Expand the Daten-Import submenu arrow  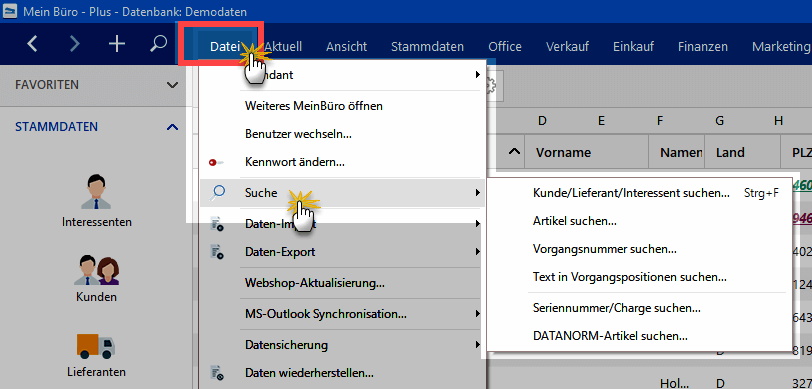477,224
